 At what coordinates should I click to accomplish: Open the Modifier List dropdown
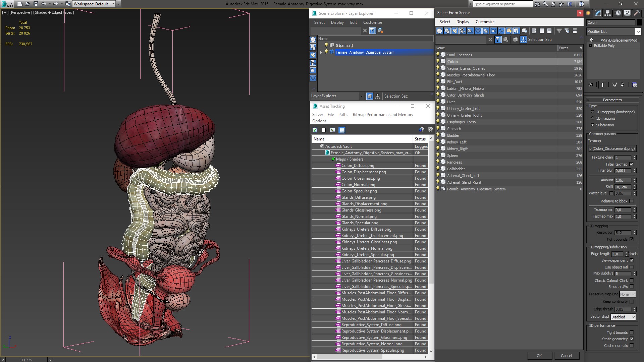point(638,32)
